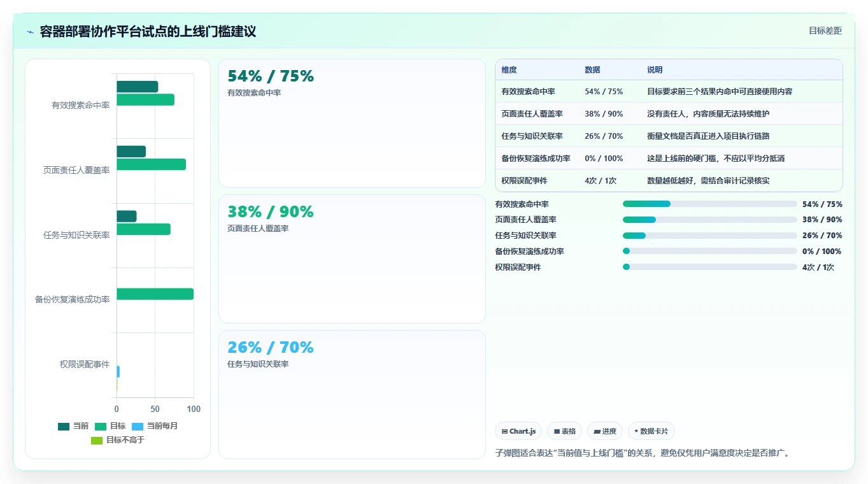Image resolution: width=868 pixels, height=484 pixels.
Task: Click the note 数量越低越好，需结合审计记录核实
Action: 708,181
